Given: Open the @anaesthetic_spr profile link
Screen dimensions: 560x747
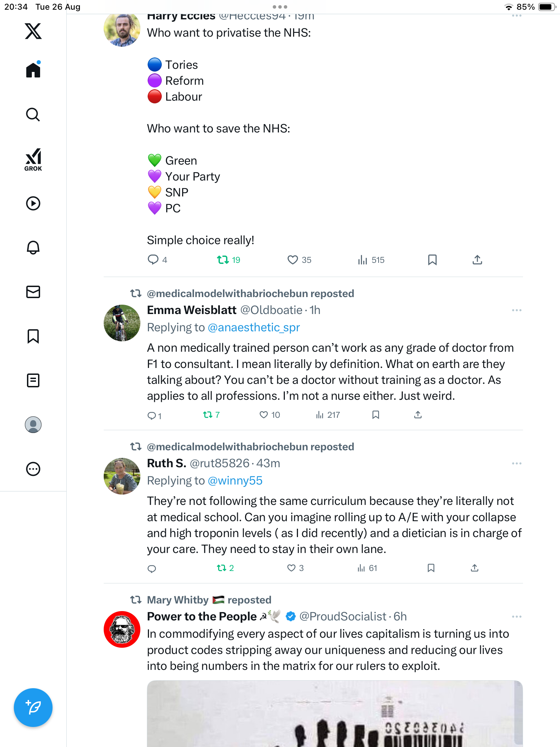Looking at the screenshot, I should (254, 327).
